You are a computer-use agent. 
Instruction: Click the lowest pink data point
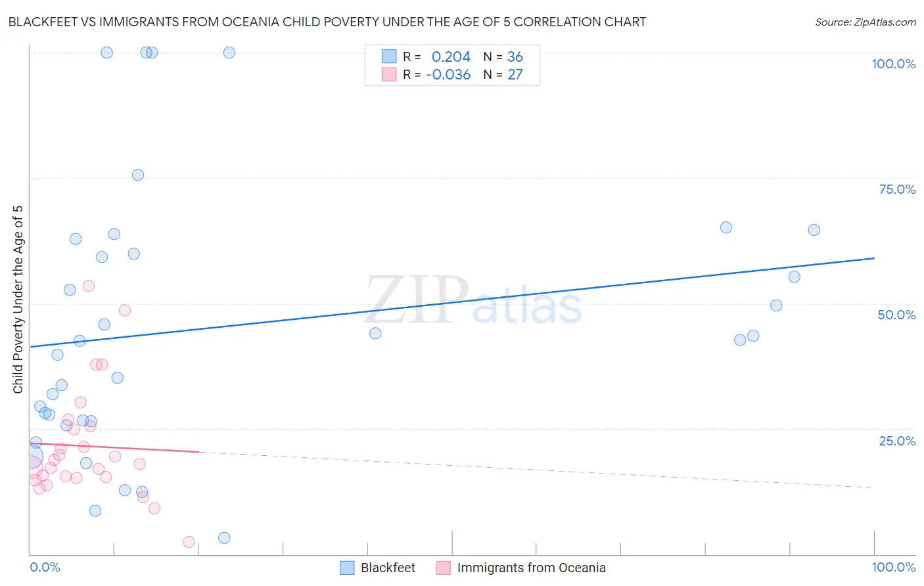tap(189, 542)
